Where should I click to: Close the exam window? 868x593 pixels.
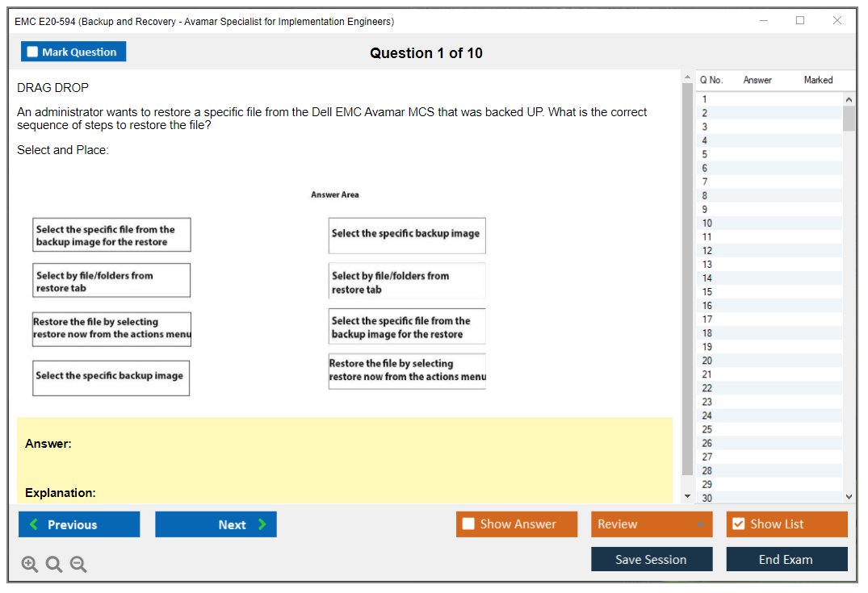837,21
